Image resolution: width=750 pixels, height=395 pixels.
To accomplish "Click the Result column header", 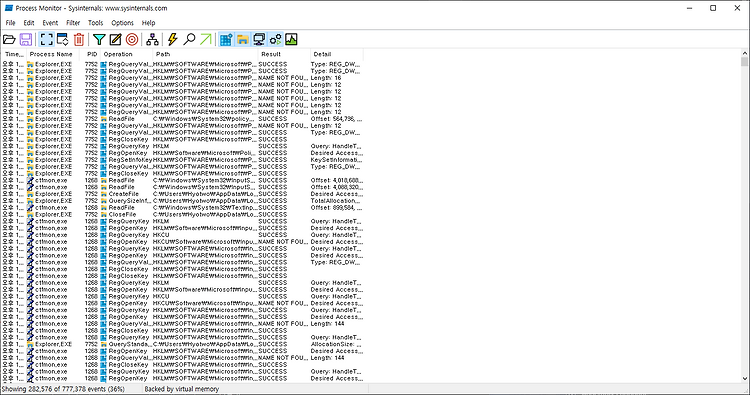I will click(284, 54).
